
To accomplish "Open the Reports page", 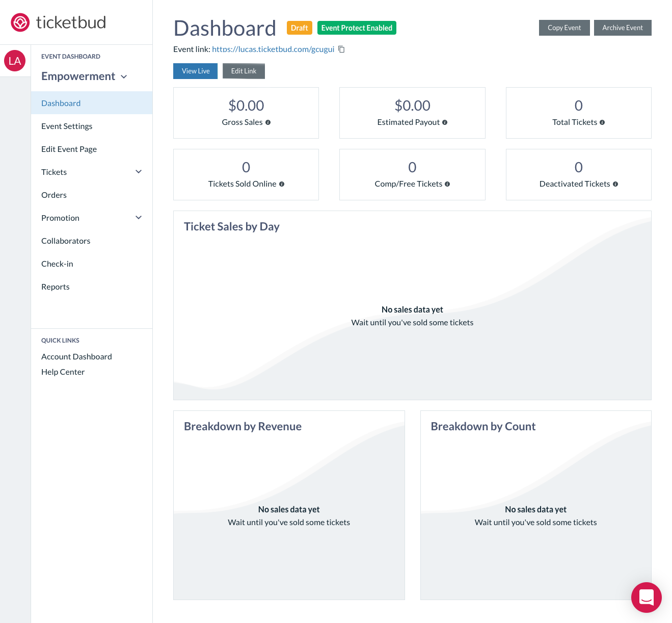I will point(55,287).
